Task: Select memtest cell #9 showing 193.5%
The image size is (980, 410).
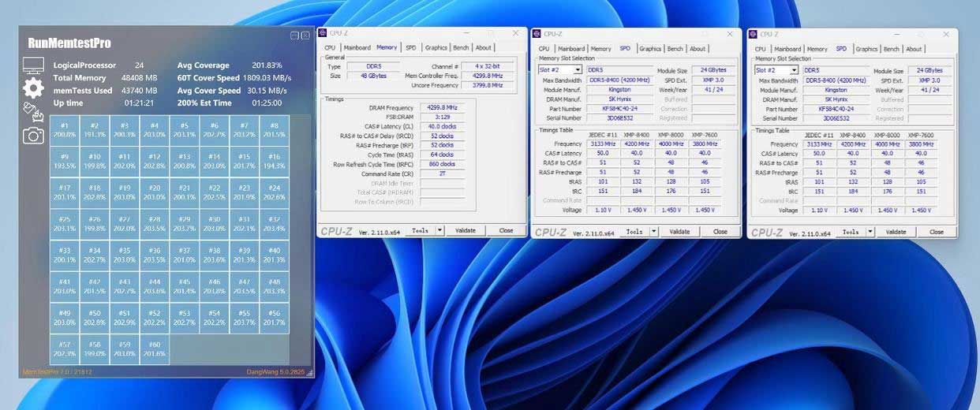Action: [65, 161]
